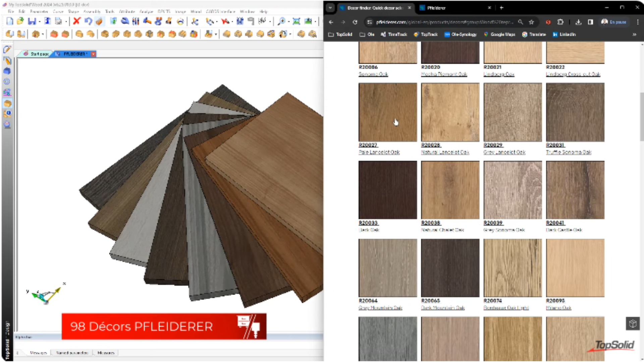Click the En pause profile button
This screenshot has width=644, height=362.
(614, 22)
